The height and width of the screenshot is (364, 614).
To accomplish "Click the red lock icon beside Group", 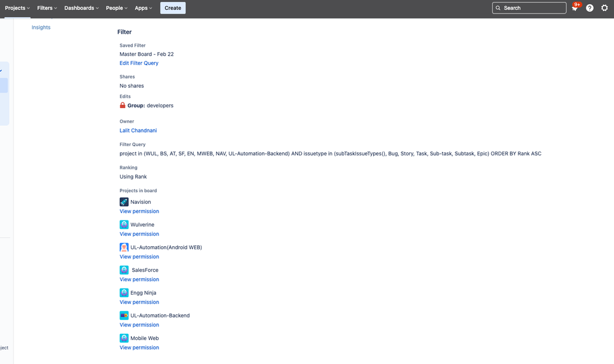I will pyautogui.click(x=122, y=105).
